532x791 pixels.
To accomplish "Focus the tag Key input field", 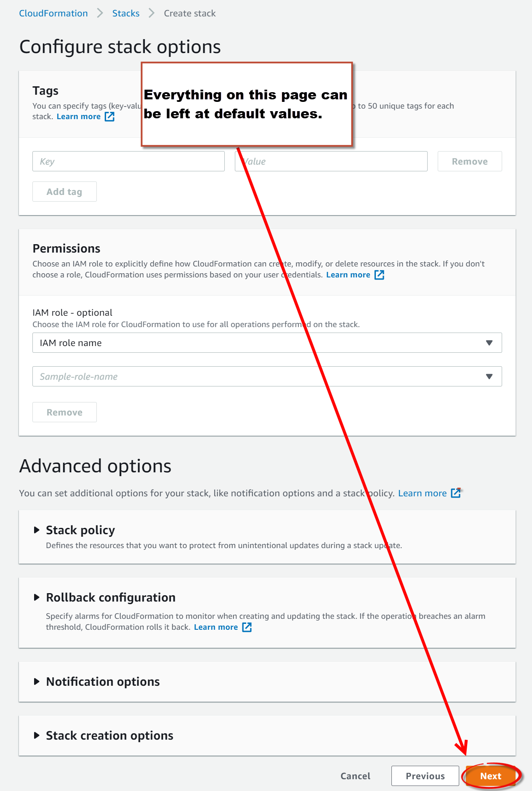I will [x=128, y=161].
